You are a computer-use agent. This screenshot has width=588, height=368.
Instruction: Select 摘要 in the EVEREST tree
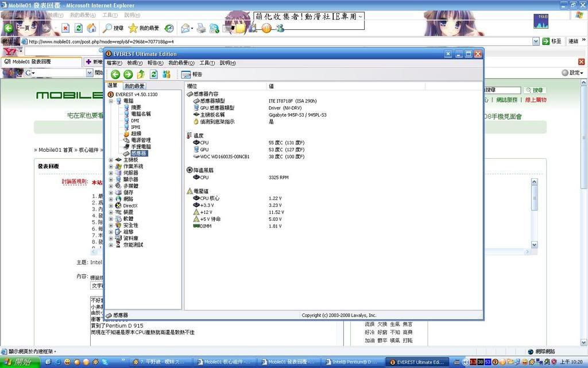136,108
